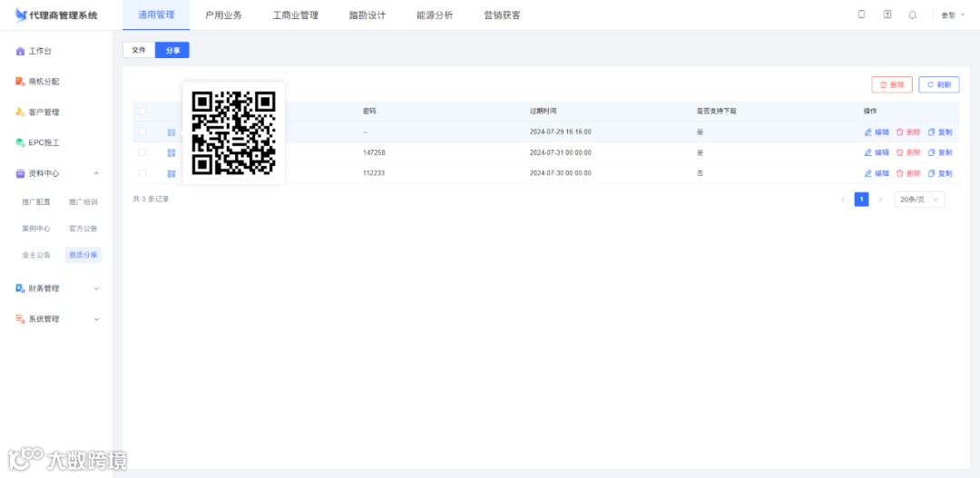Copy the share with password 112233
Image resolution: width=980 pixels, height=478 pixels.
coord(940,173)
